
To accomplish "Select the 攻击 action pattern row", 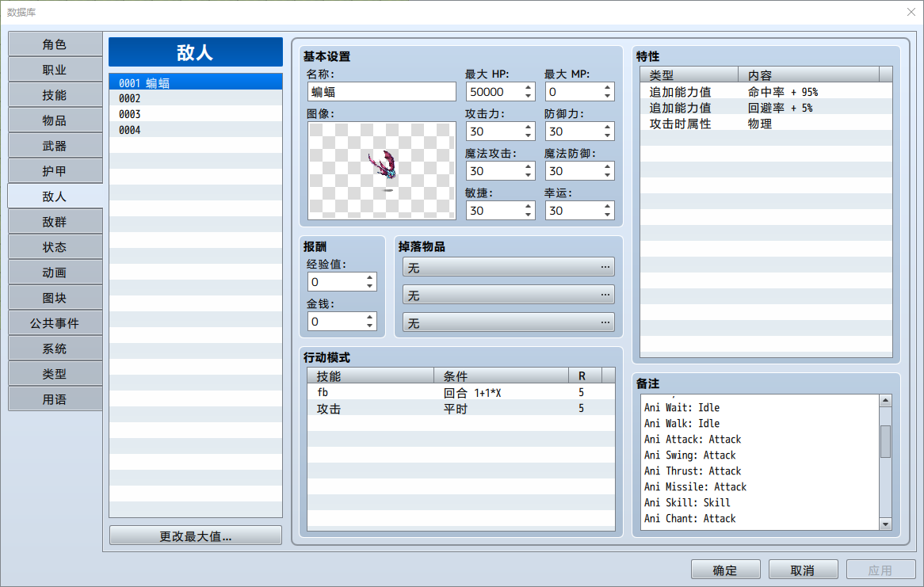I will [461, 409].
